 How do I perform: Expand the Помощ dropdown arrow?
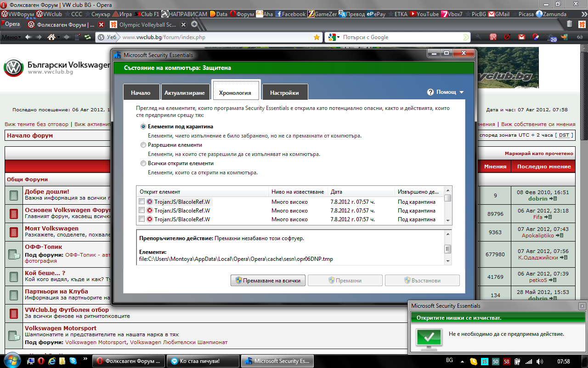click(461, 92)
